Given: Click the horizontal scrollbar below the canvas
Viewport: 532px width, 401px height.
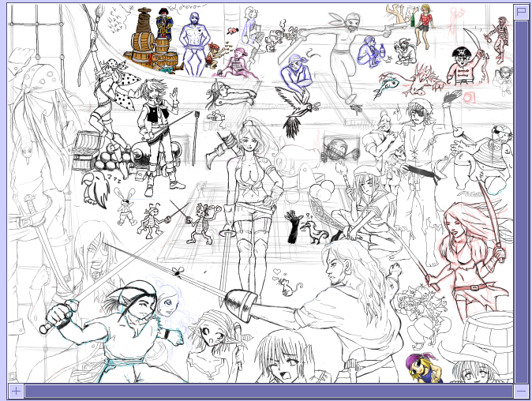Looking at the screenshot, I should 268,392.
